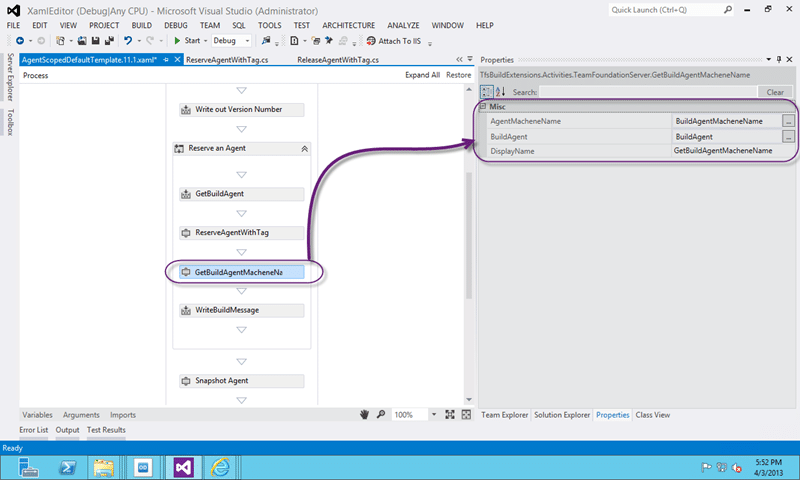The height and width of the screenshot is (480, 800).
Task: Open expression editor for BuildAgent property
Action: click(788, 137)
